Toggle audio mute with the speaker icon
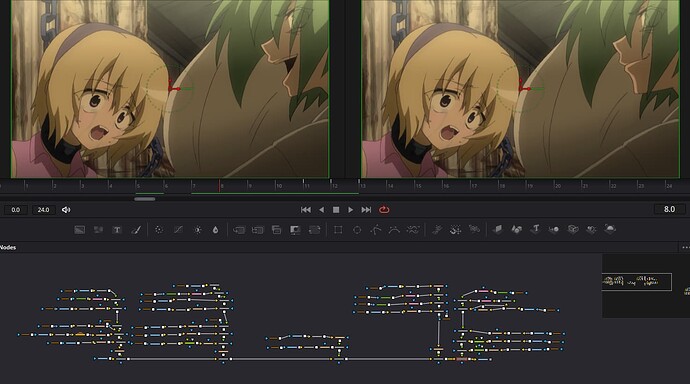 (66, 210)
